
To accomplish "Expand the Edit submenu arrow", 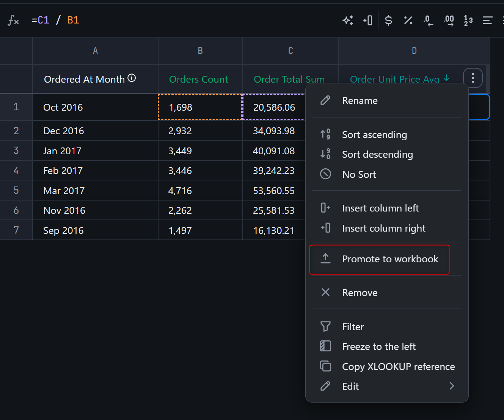I will tap(451, 386).
